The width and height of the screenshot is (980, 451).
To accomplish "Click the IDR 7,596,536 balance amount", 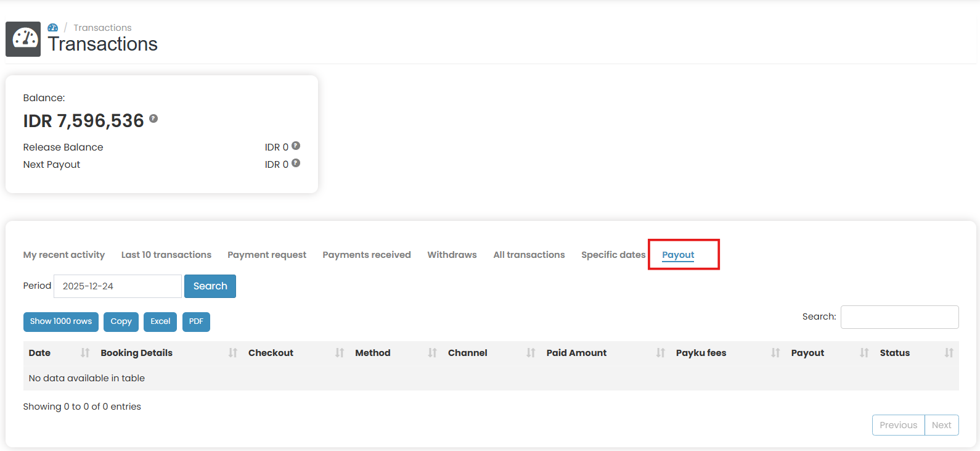I will coord(83,121).
